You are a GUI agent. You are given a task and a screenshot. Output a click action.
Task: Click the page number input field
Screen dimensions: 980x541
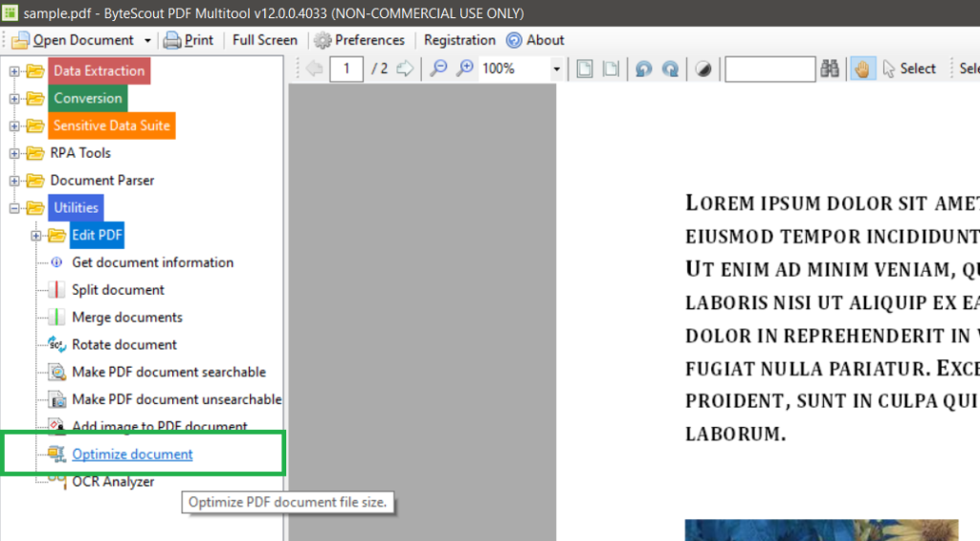pyautogui.click(x=346, y=69)
